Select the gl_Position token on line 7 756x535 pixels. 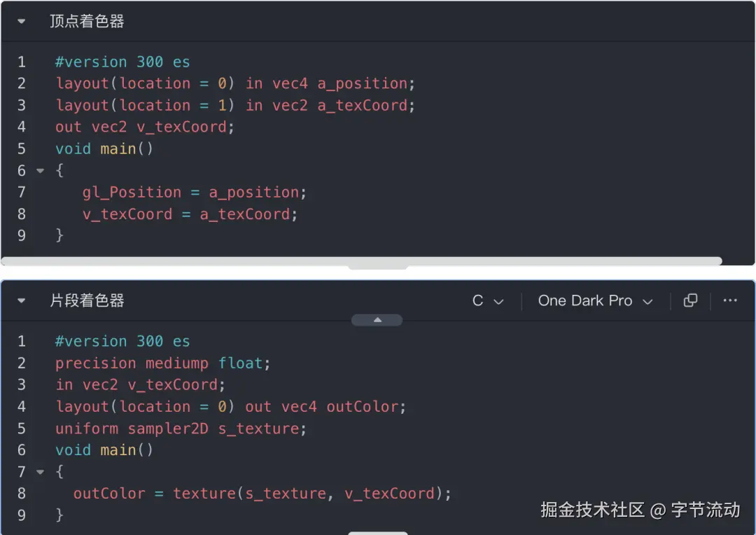pos(132,192)
